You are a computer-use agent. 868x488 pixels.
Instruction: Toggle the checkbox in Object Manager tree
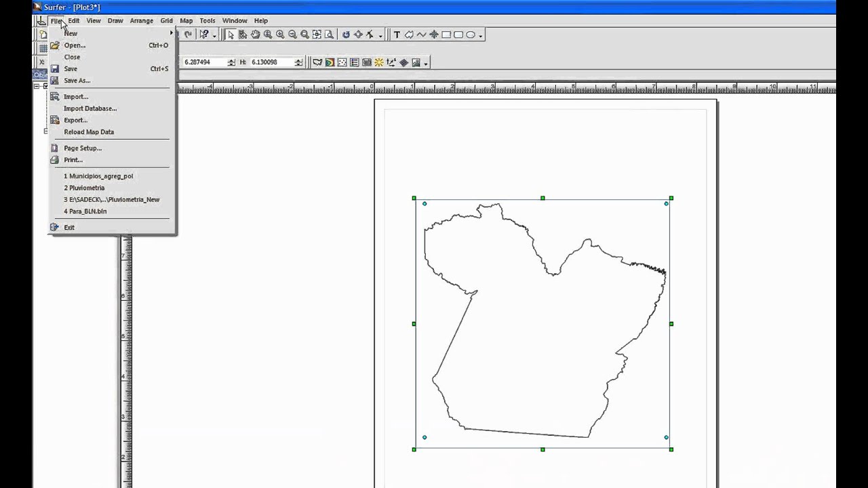coord(46,86)
